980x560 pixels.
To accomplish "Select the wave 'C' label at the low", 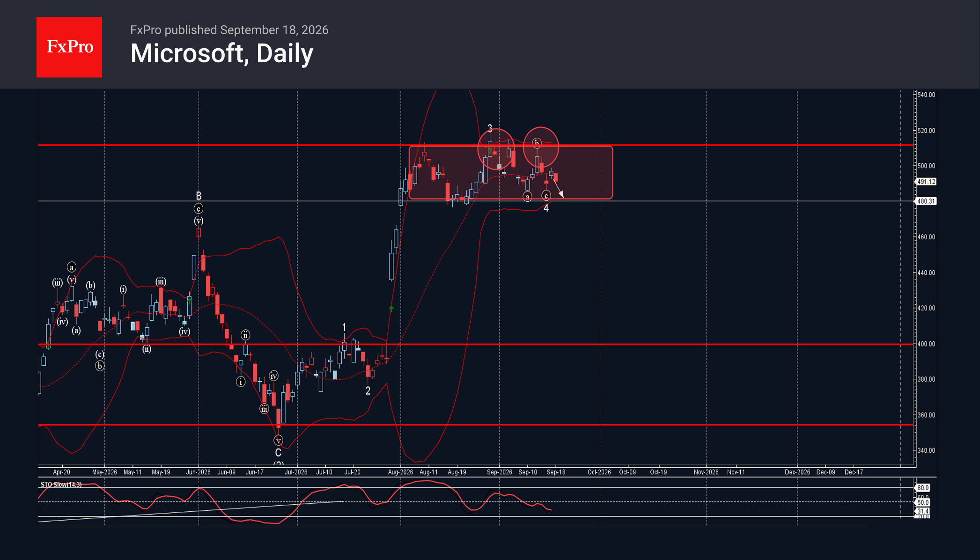I will (x=278, y=453).
